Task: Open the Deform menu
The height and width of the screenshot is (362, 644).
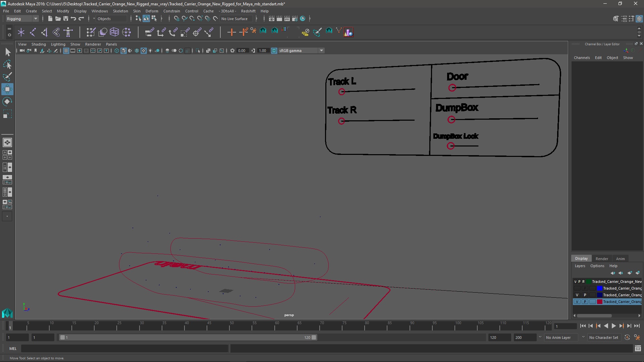Action: (x=152, y=11)
